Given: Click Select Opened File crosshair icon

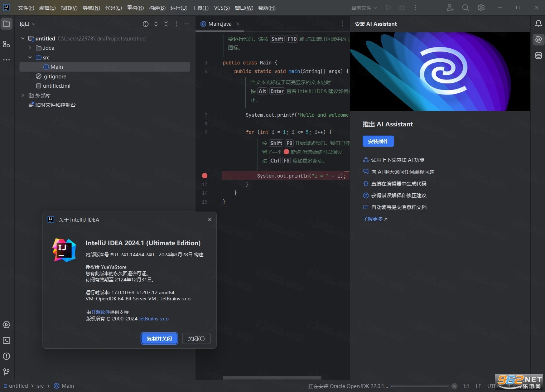Looking at the screenshot, I should (145, 24).
